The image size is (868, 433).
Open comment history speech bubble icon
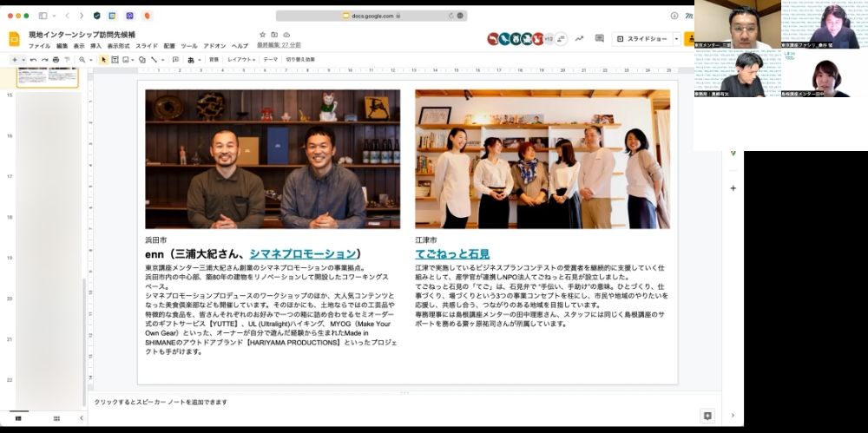600,39
